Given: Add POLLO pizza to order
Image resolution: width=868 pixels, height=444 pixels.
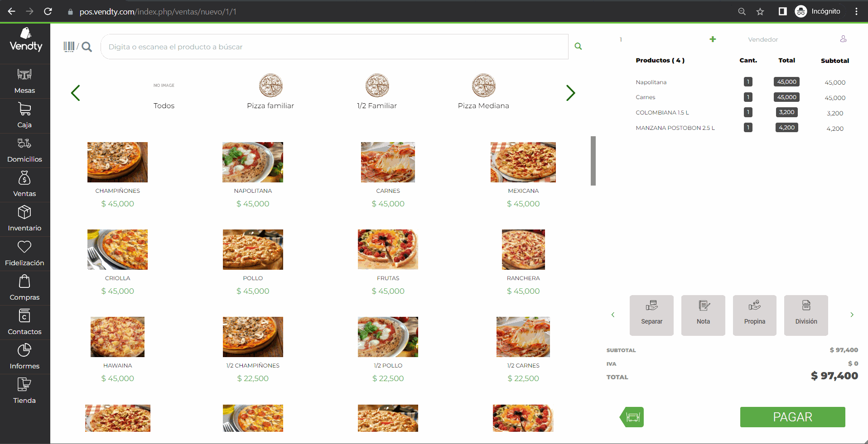Looking at the screenshot, I should (x=253, y=262).
